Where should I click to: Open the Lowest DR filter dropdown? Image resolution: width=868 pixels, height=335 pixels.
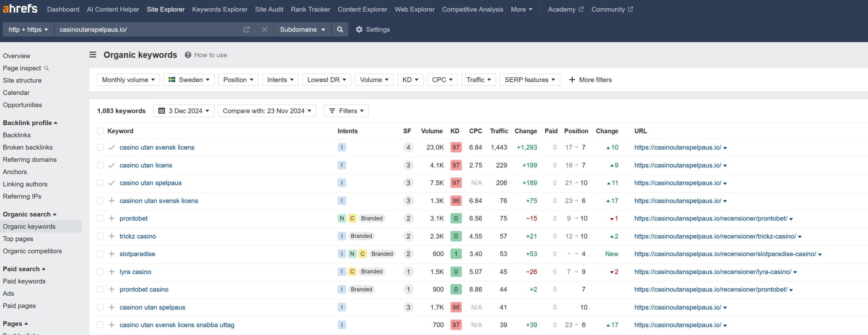click(327, 80)
